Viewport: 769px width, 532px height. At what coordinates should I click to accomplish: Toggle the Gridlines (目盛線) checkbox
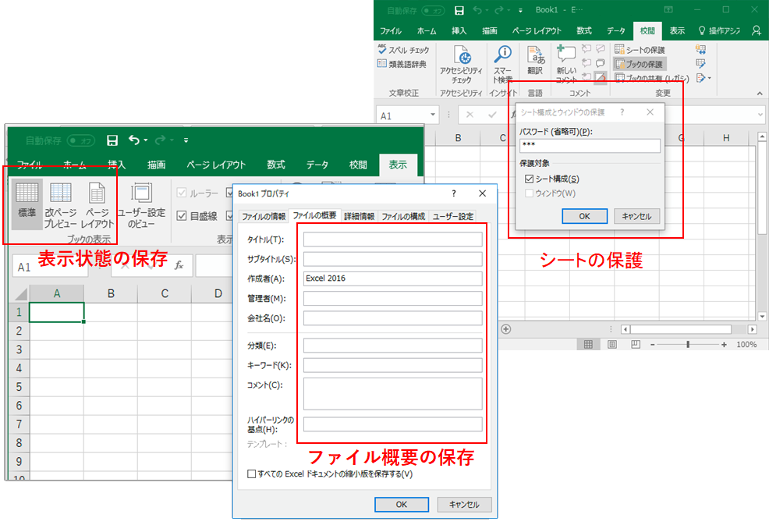point(182,216)
